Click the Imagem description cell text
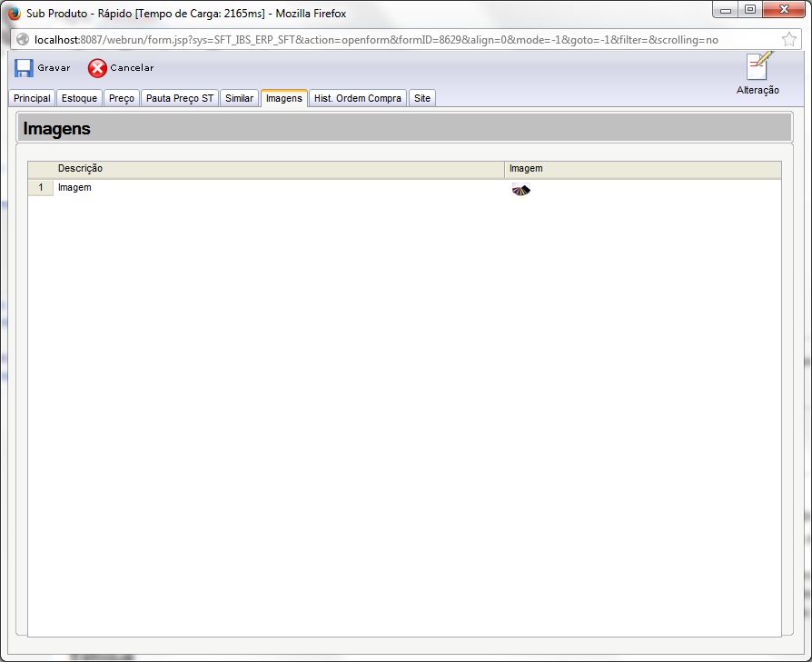The height and width of the screenshot is (662, 812). click(74, 187)
